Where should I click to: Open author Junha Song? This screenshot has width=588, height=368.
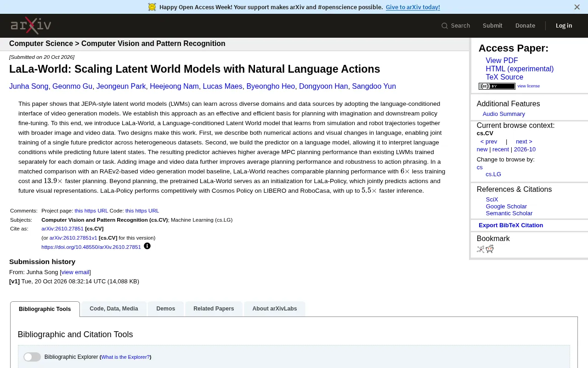point(28,86)
